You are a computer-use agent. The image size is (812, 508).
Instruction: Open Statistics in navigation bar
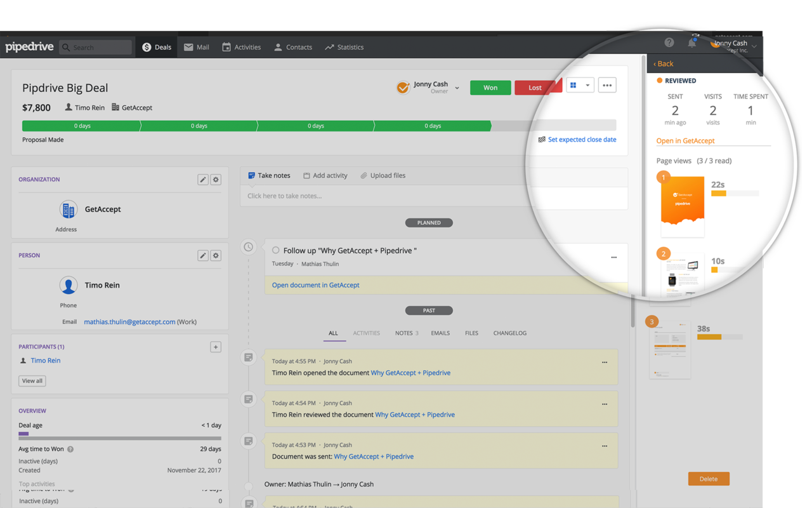(344, 47)
